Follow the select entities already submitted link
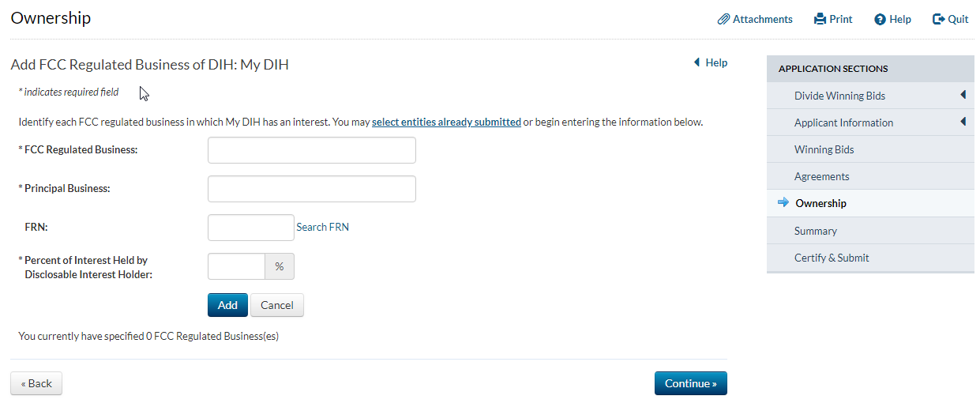The height and width of the screenshot is (407, 980). click(x=446, y=122)
